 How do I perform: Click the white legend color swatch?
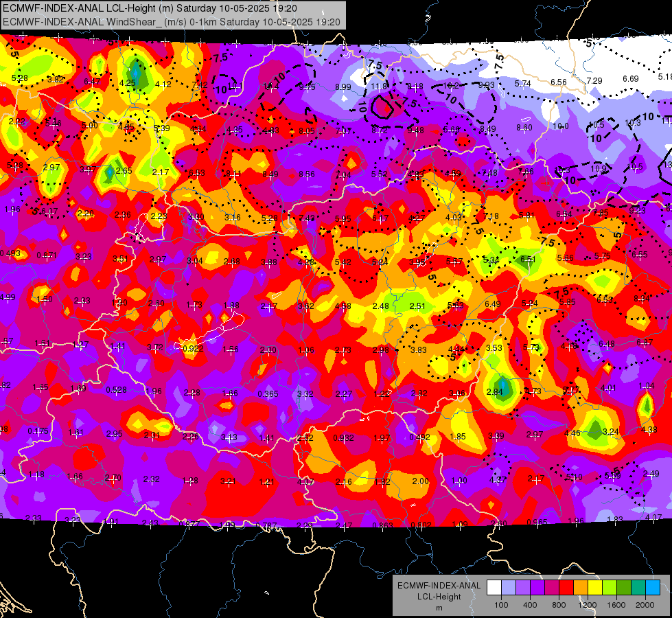click(x=494, y=587)
